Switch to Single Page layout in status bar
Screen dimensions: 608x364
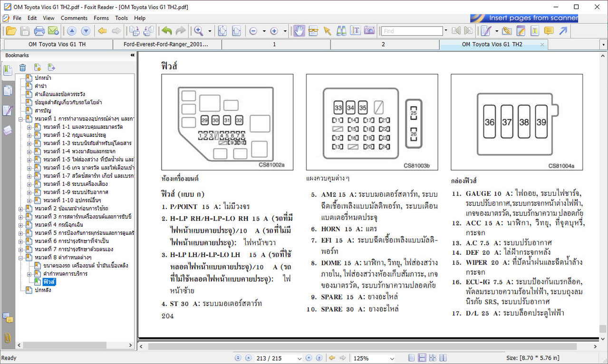pos(411,358)
